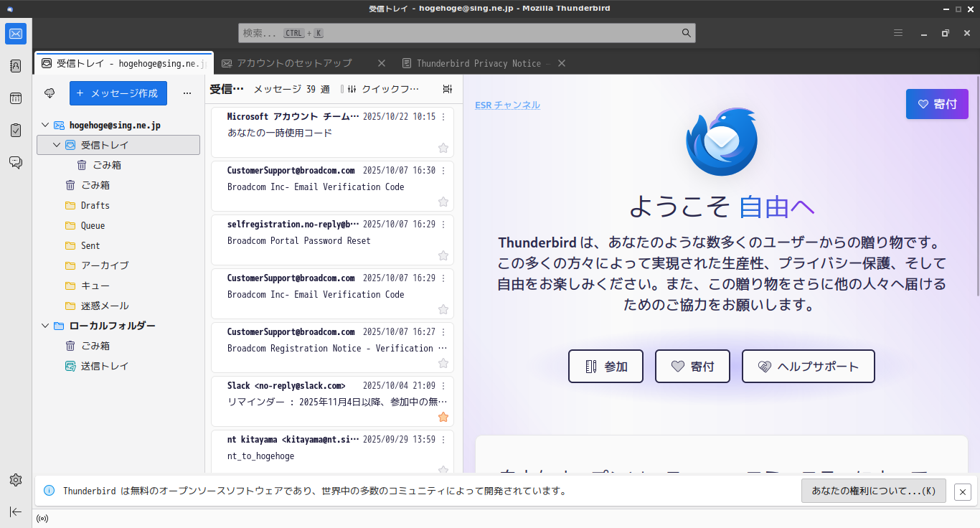Viewport: 980px width, 528px height.
Task: Close the Thunderbird Privacy Notice tab
Action: [x=562, y=63]
